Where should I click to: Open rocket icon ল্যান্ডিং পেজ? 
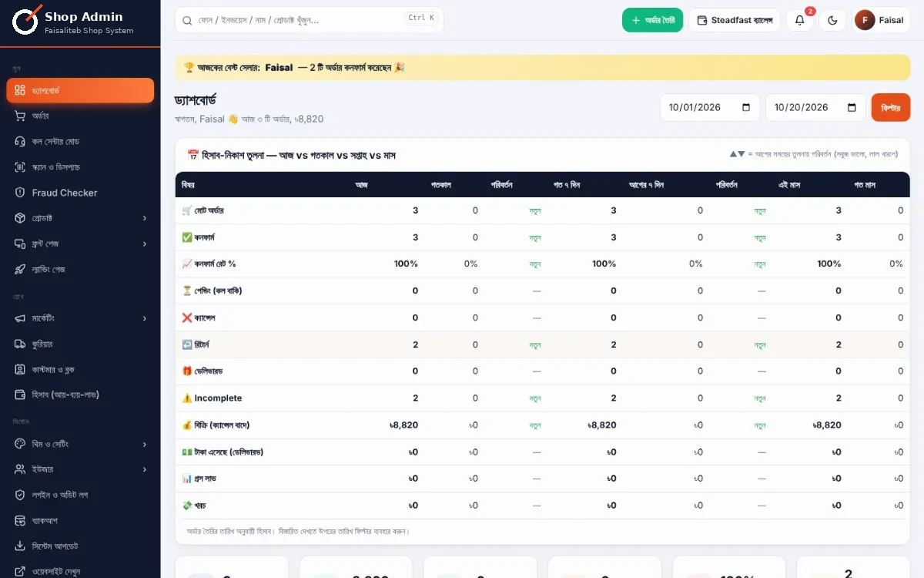coord(20,269)
